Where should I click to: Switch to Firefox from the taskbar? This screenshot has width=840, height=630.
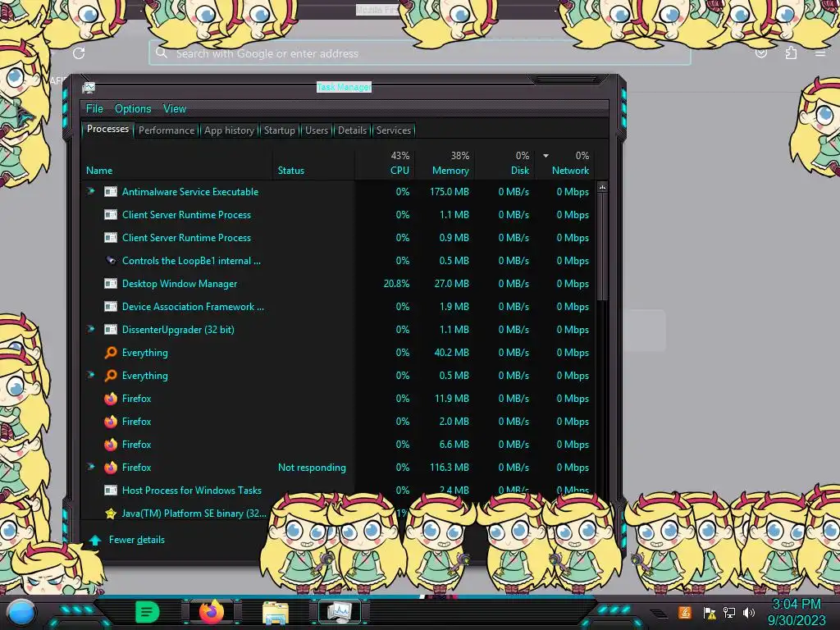coord(211,612)
